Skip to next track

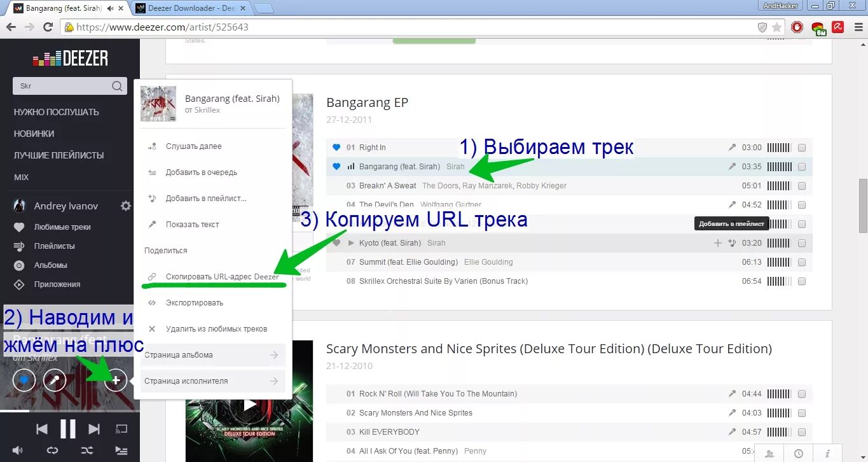(x=94, y=429)
